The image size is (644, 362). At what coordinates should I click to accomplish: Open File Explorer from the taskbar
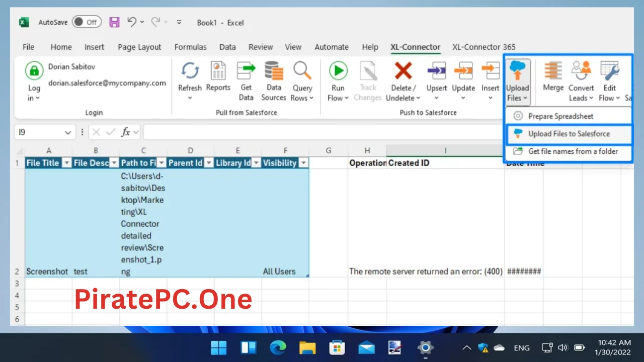[307, 347]
